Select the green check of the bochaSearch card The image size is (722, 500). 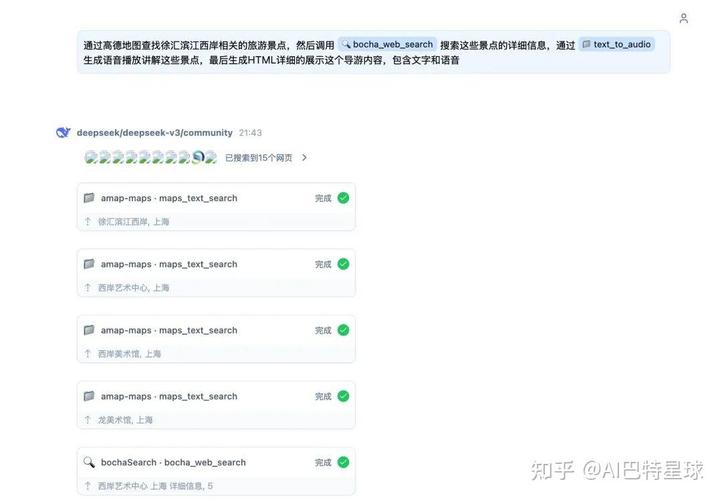pos(343,462)
